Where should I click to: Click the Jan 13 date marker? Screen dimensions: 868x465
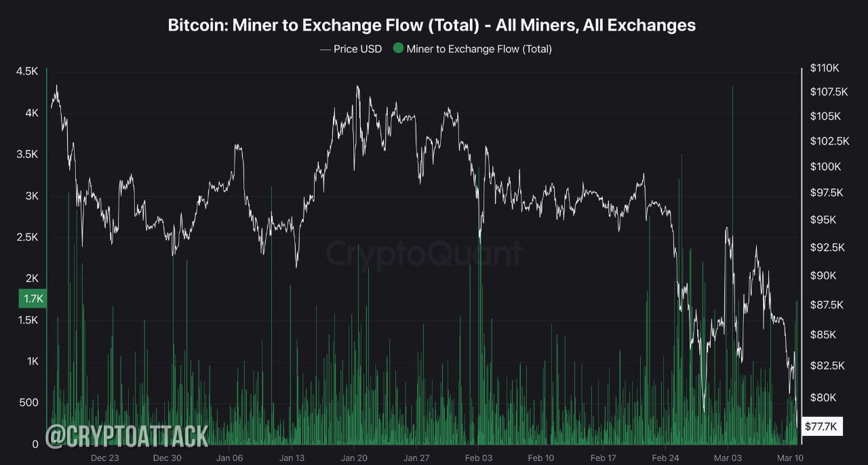coord(292,458)
